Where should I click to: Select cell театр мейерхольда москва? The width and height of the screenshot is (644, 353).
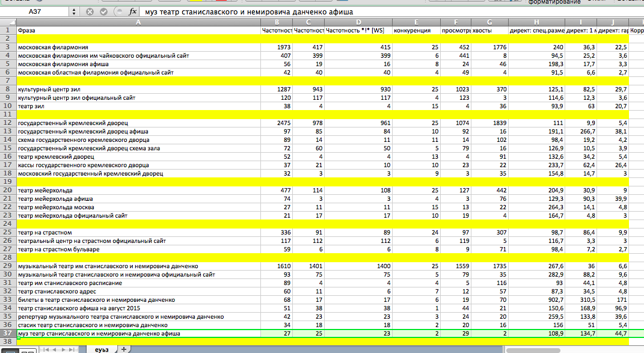pos(138,207)
